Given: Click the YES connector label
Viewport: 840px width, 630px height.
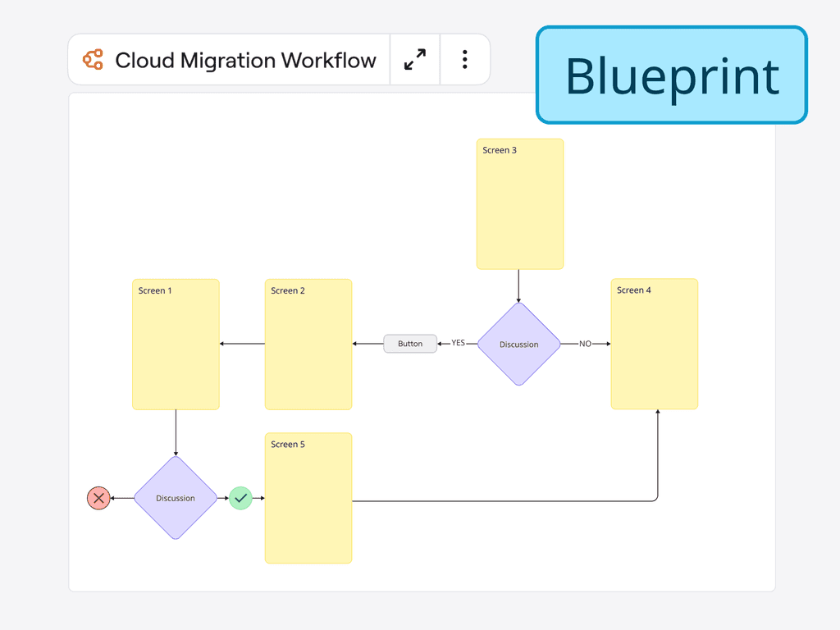Looking at the screenshot, I should [457, 343].
